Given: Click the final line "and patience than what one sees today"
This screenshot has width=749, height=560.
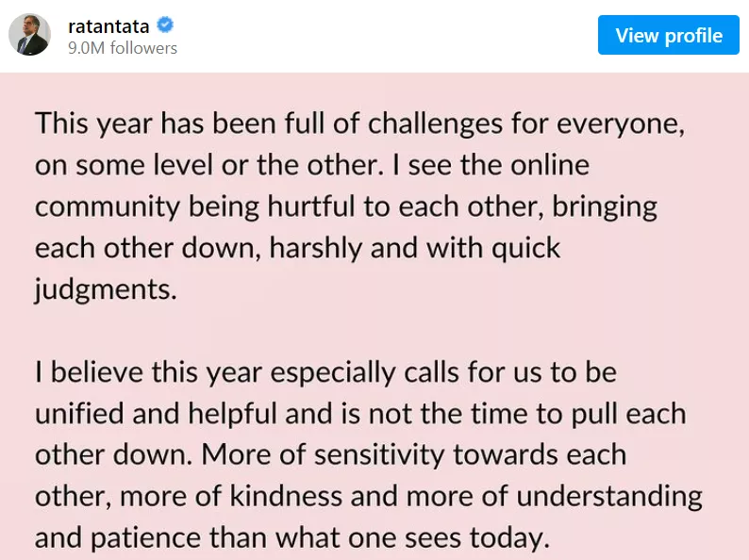Looking at the screenshot, I should tap(291, 537).
